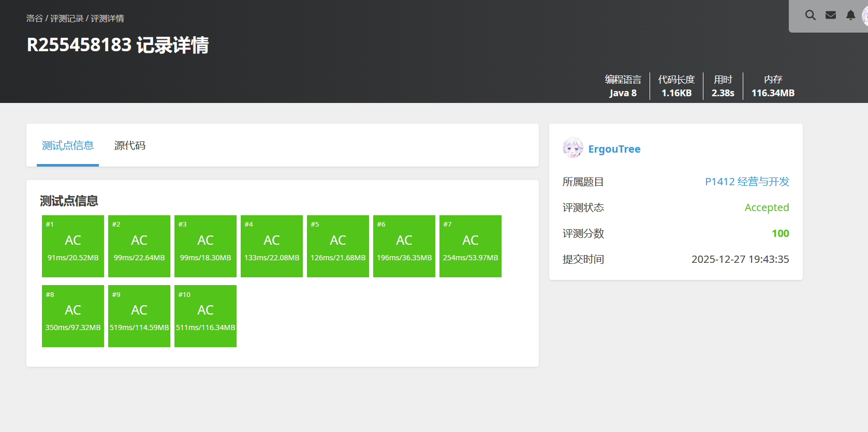Screen dimensions: 868x432
Task: Click ErgouTree's avatar image
Action: [x=572, y=148]
